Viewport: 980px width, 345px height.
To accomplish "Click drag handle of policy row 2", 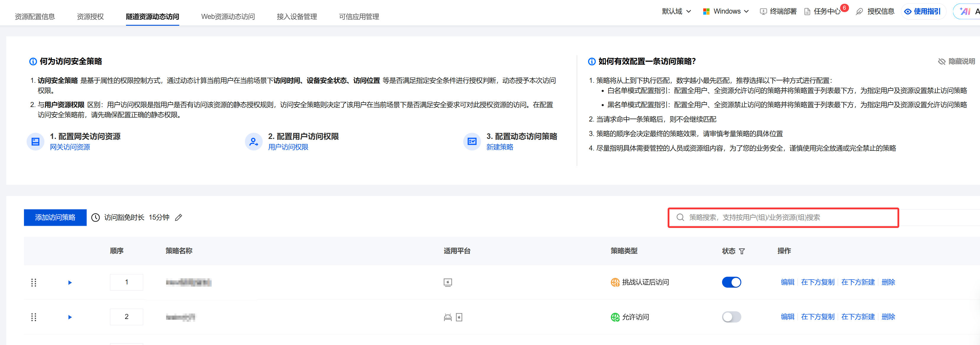I will click(33, 317).
